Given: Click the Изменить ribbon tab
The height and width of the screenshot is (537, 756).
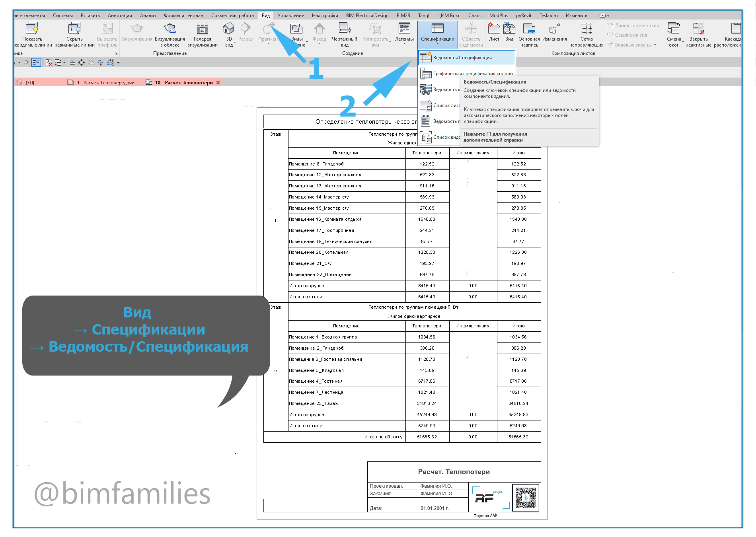Looking at the screenshot, I should tap(576, 16).
